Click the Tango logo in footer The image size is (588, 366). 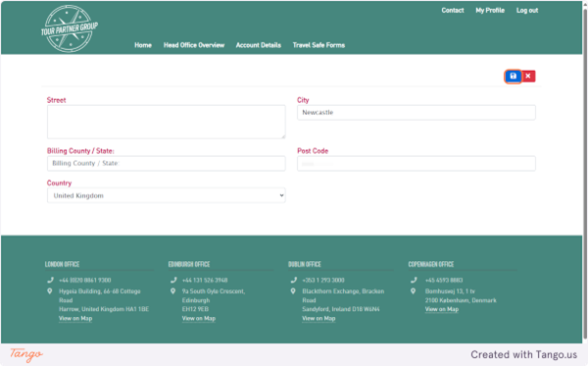tap(26, 354)
